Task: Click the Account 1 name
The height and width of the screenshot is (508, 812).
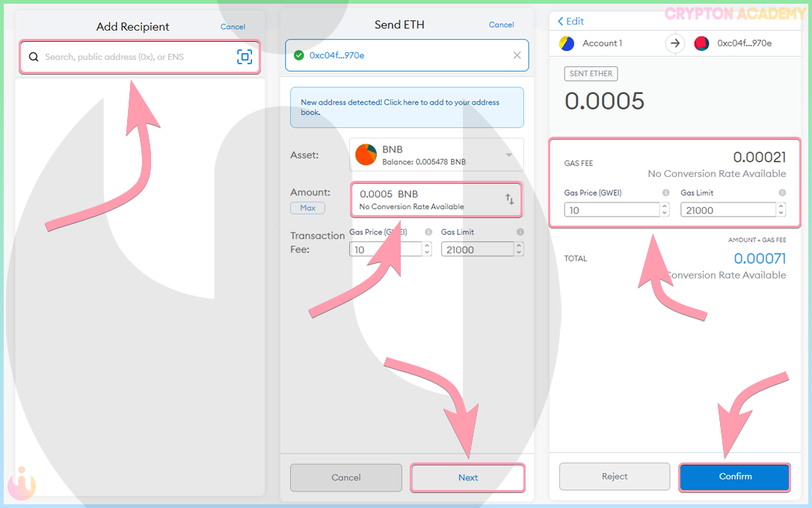Action: (x=602, y=43)
